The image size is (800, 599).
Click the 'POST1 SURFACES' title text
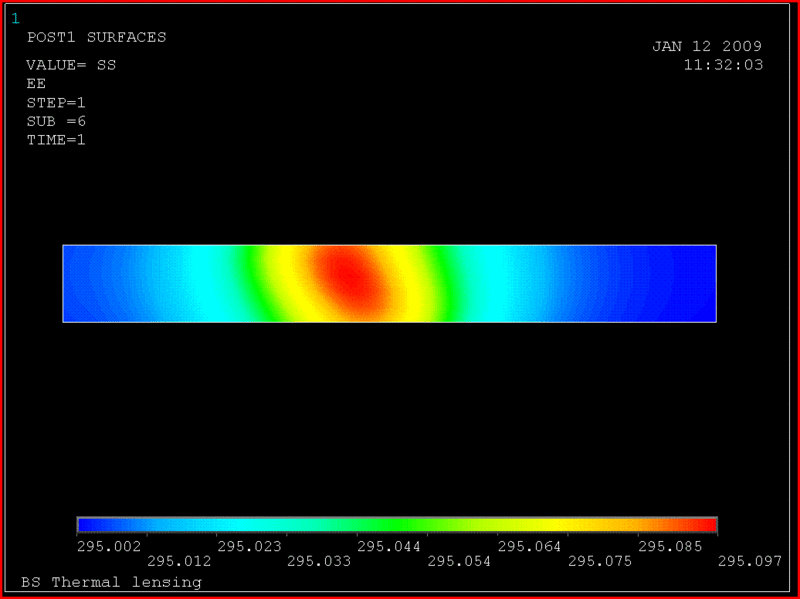pos(96,37)
